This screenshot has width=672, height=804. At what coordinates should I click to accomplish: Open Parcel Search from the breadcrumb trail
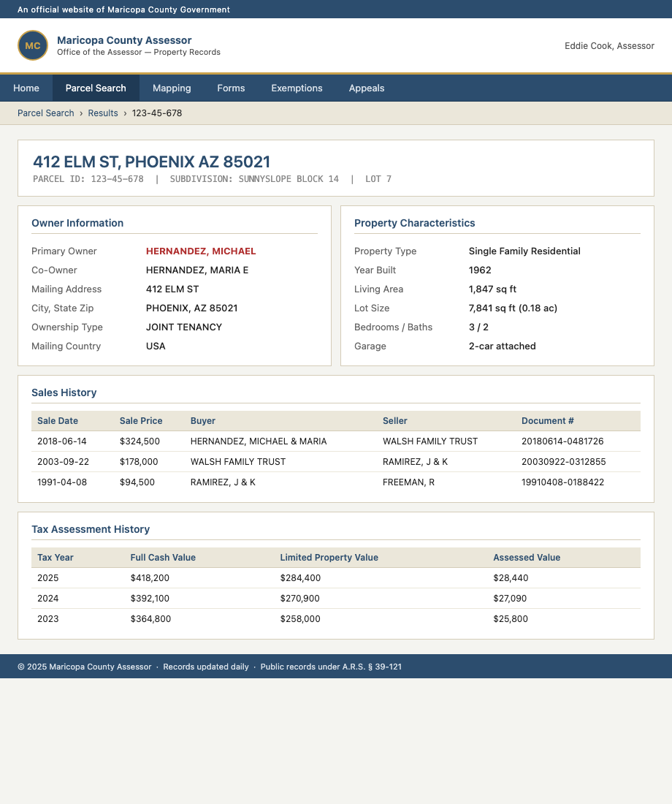[x=45, y=113]
